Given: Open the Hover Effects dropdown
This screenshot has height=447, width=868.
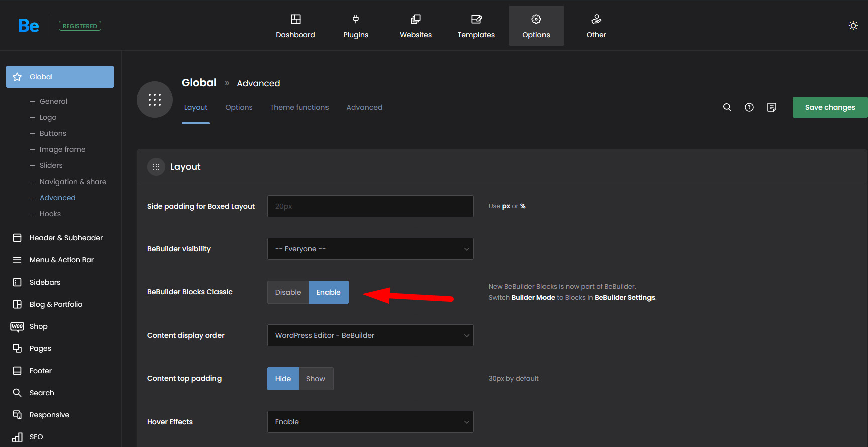Looking at the screenshot, I should [x=370, y=422].
